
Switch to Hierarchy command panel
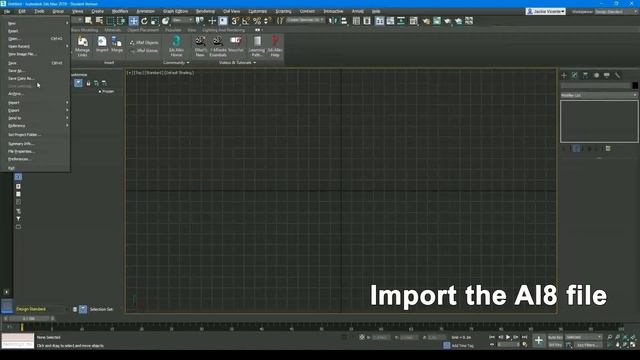(585, 75)
